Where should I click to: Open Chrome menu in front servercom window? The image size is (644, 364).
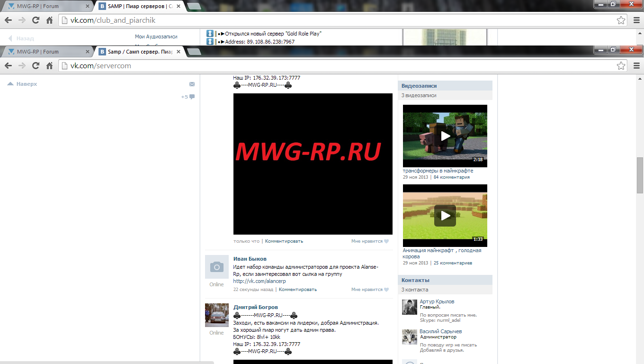[x=636, y=66]
